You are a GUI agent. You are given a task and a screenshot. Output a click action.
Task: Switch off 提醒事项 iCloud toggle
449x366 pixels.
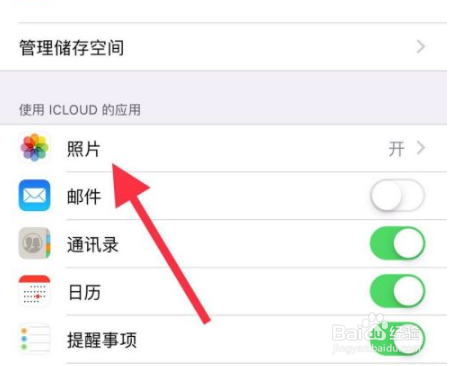[397, 339]
